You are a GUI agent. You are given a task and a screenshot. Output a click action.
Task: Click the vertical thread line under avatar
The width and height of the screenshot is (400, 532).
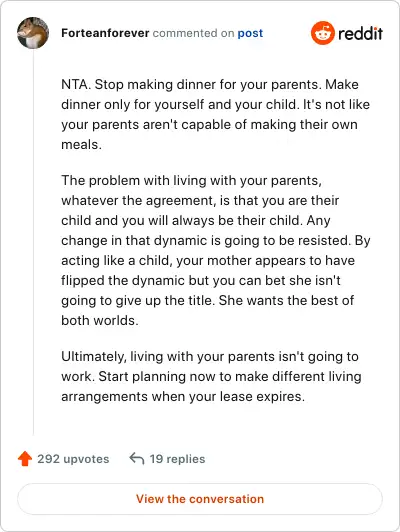click(x=33, y=242)
